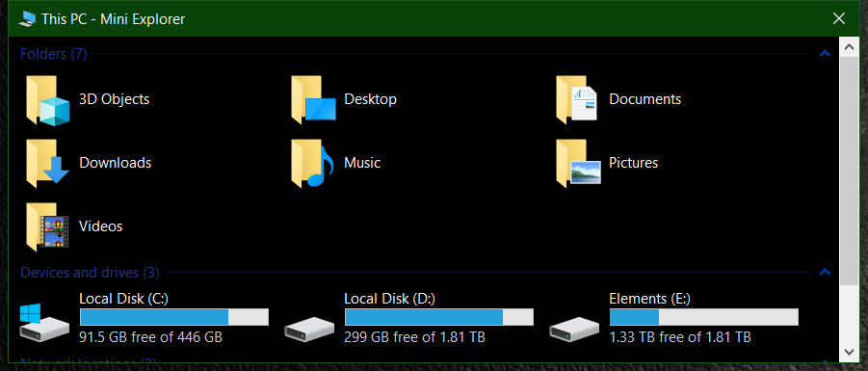Click the Local Disk (C:) drive icon
This screenshot has width=868, height=371.
point(44,322)
